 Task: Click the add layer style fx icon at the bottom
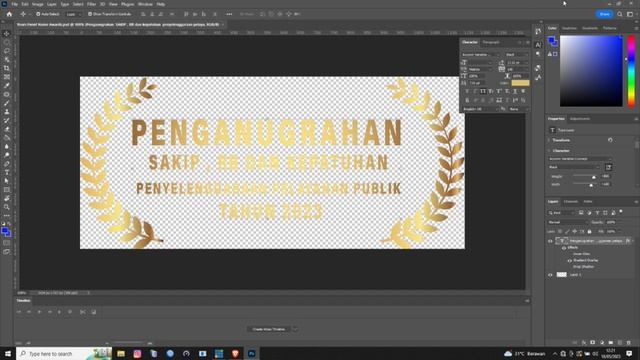tap(584, 343)
